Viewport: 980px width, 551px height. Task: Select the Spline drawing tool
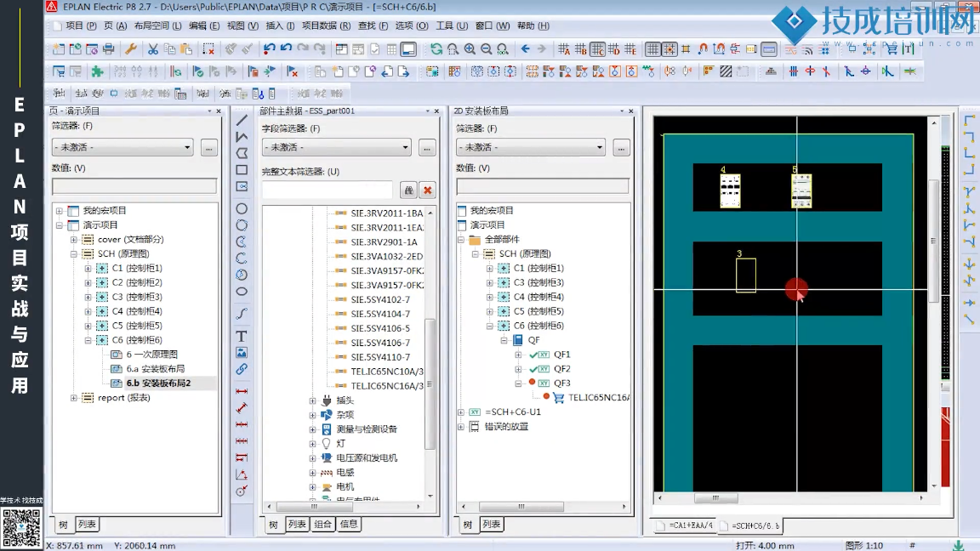242,313
